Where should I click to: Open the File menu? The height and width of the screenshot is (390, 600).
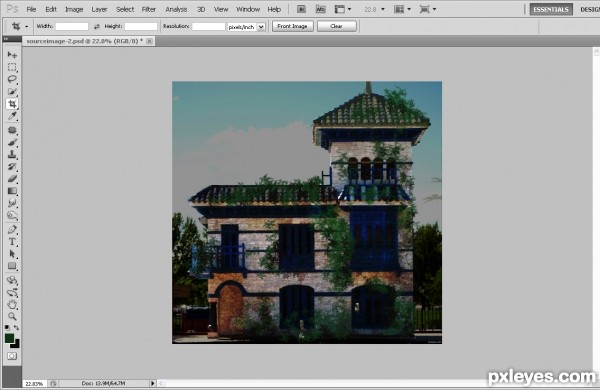tap(31, 9)
